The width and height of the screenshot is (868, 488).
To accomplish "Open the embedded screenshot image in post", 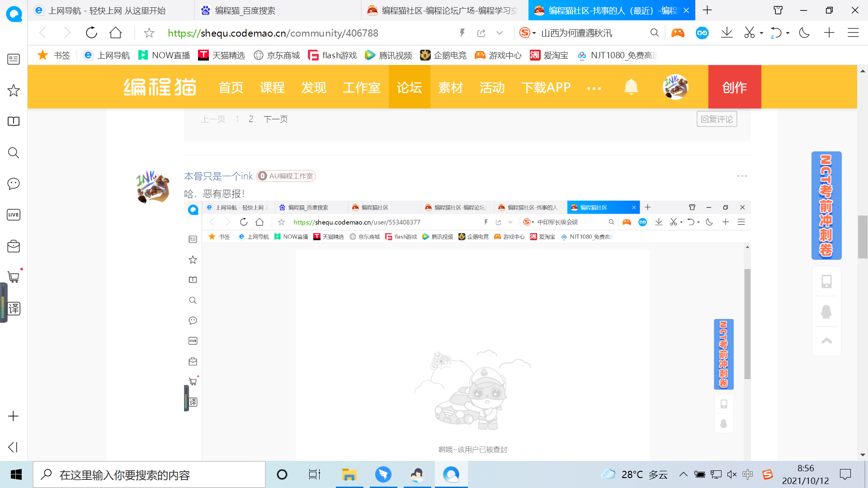I will coord(467,331).
